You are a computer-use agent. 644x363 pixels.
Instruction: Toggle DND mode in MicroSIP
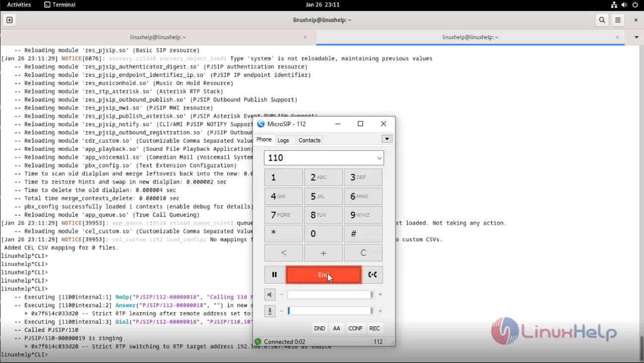[320, 328]
